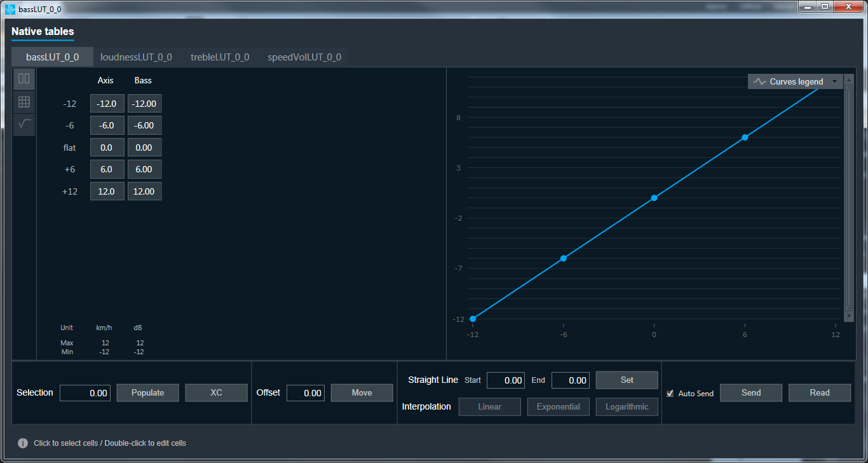This screenshot has width=868, height=463.
Task: Open the bassLUT_0_0 tab
Action: click(x=52, y=57)
